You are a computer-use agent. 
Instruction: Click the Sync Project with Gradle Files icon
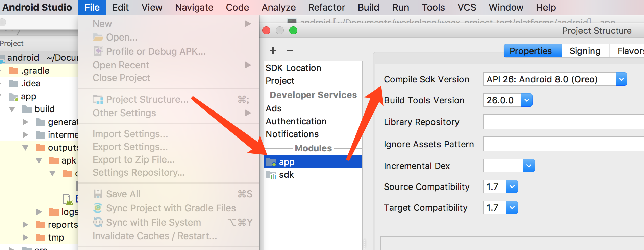pos(98,208)
